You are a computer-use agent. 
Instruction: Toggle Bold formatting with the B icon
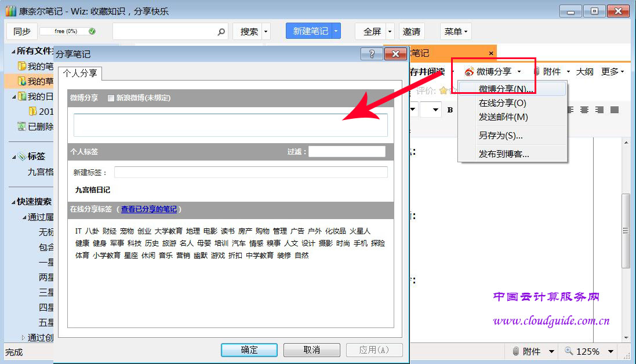click(x=450, y=110)
